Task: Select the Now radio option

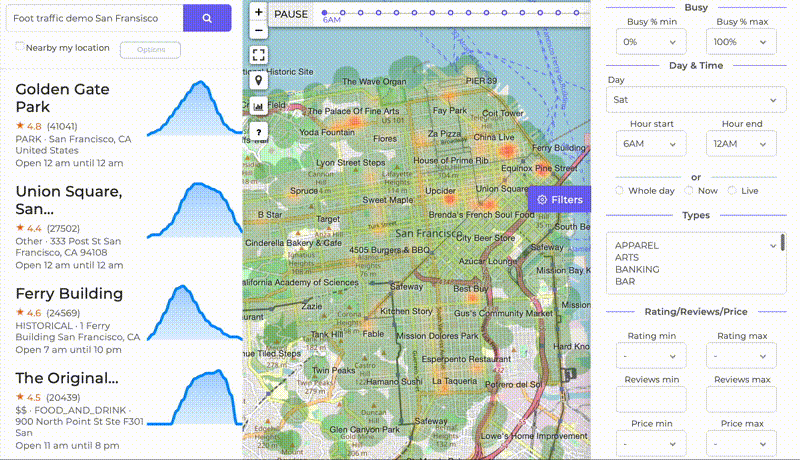Action: tap(689, 190)
